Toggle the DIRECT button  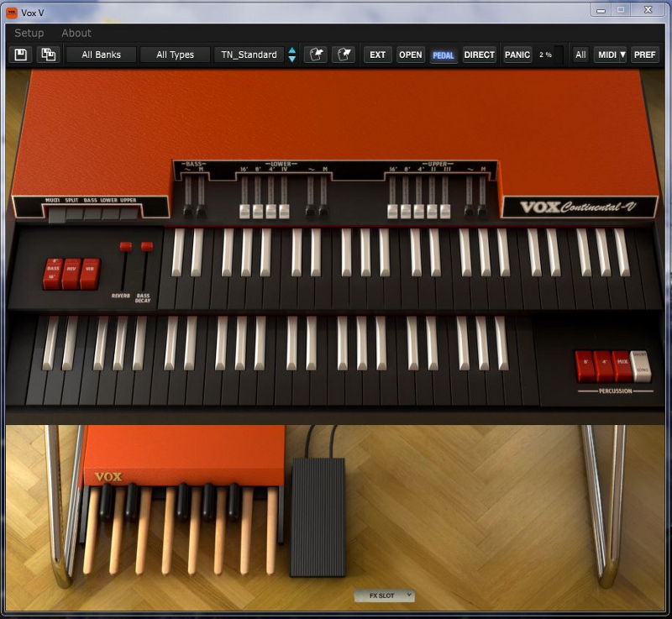click(479, 55)
